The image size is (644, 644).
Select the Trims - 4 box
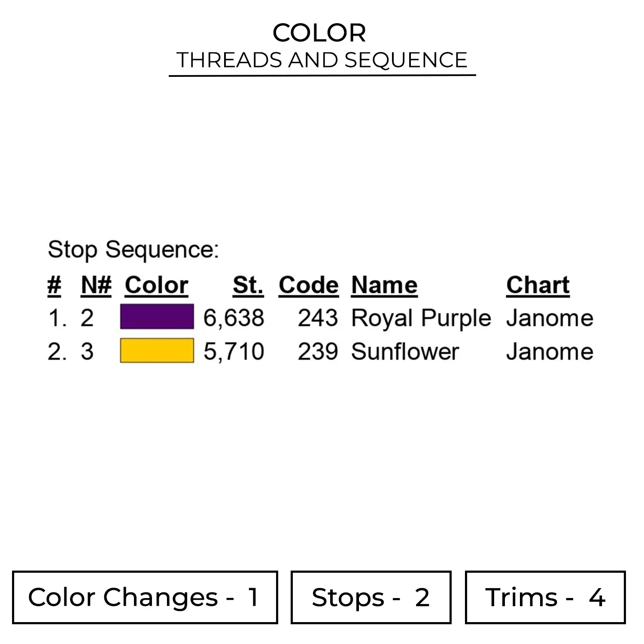[x=545, y=597]
